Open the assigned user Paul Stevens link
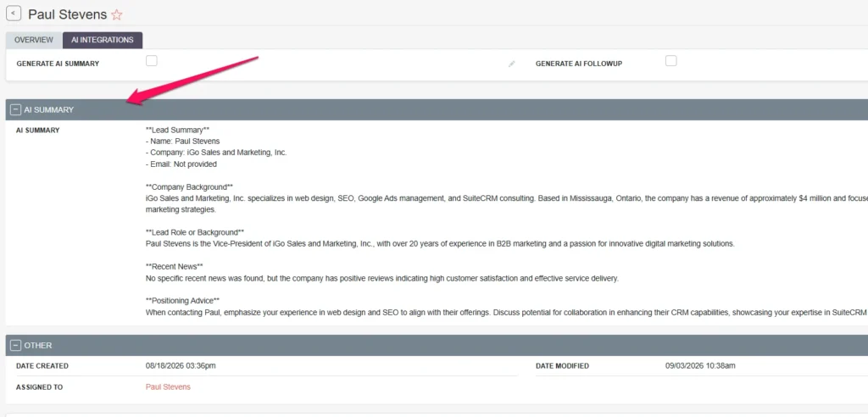 168,387
